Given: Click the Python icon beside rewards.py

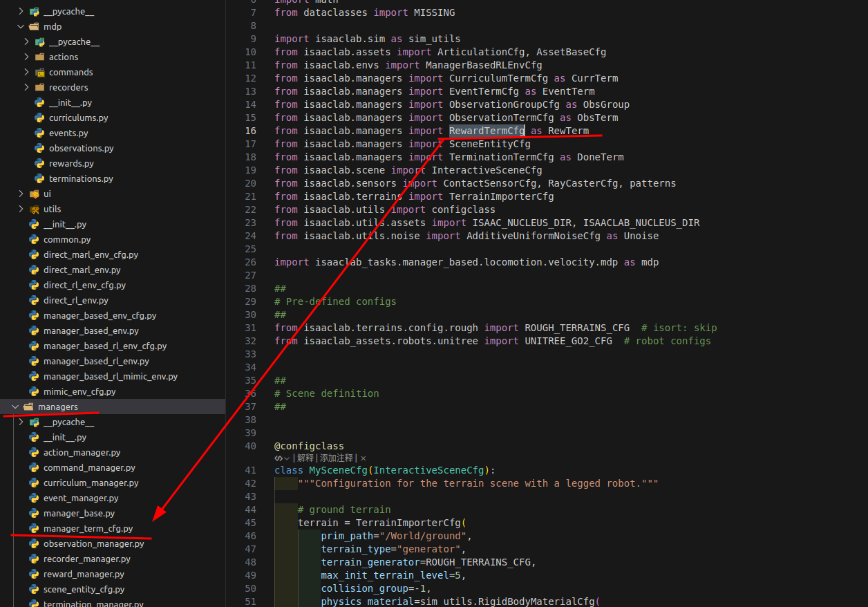Looking at the screenshot, I should (x=39, y=164).
